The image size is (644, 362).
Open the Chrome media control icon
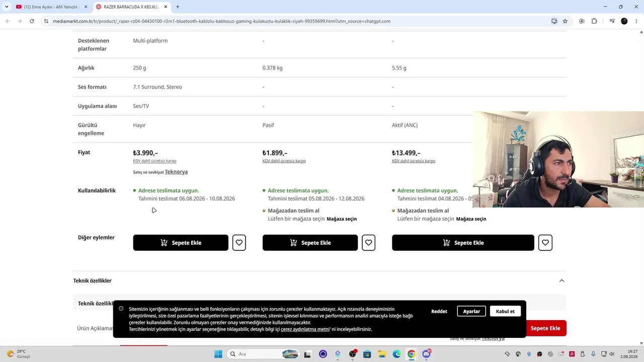point(612,21)
